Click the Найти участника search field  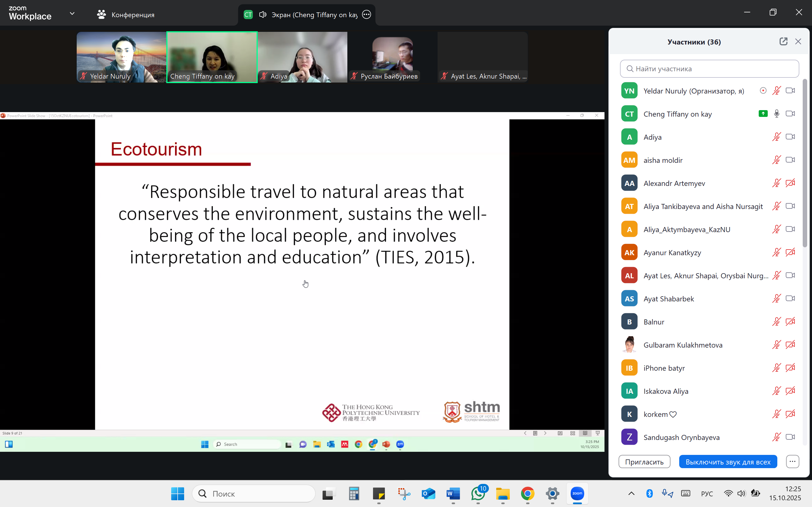(x=709, y=69)
